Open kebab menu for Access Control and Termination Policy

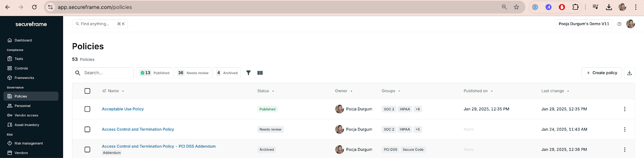(x=625, y=129)
